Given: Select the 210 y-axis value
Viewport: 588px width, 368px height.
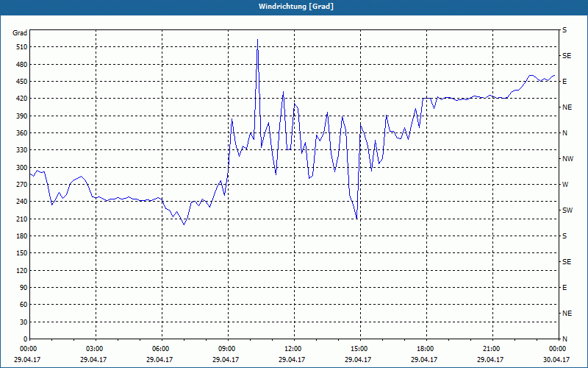Looking at the screenshot, I should point(21,219).
